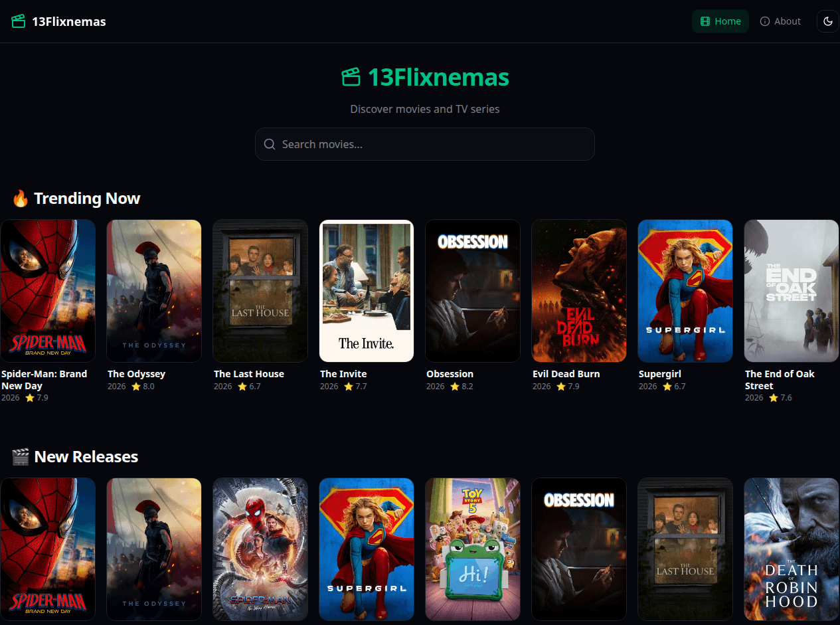Open the Evil Dead Burn poster
This screenshot has width=840, height=625.
tap(579, 291)
